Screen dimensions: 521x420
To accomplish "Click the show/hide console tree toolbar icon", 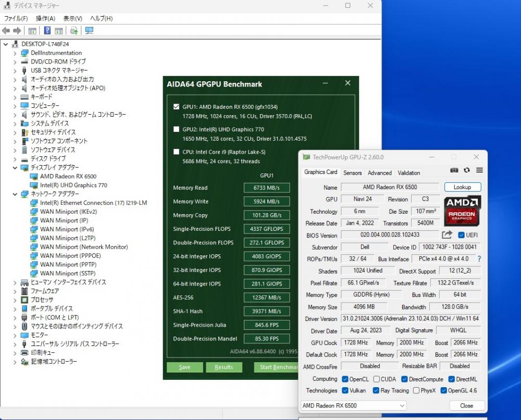I will pyautogui.click(x=32, y=31).
